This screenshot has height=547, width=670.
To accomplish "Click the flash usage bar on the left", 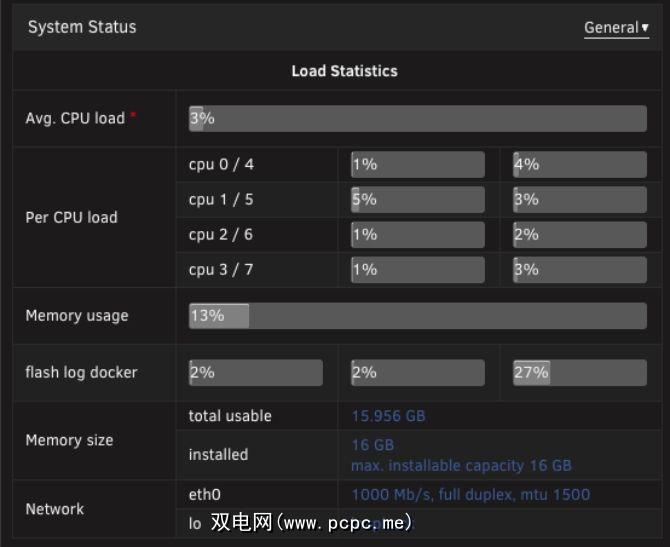I will (x=255, y=372).
